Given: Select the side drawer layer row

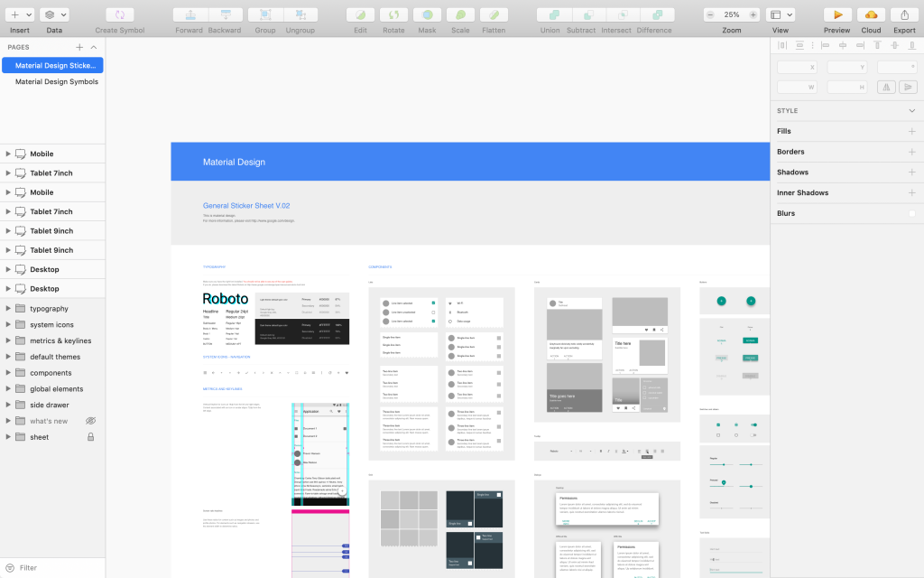Looking at the screenshot, I should pos(52,406).
